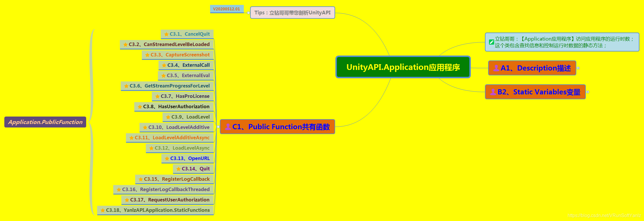Select the C3.18 YanlzAPI.Application.StaticFunctions subtopic
The height and width of the screenshot is (221, 644).
155,210
